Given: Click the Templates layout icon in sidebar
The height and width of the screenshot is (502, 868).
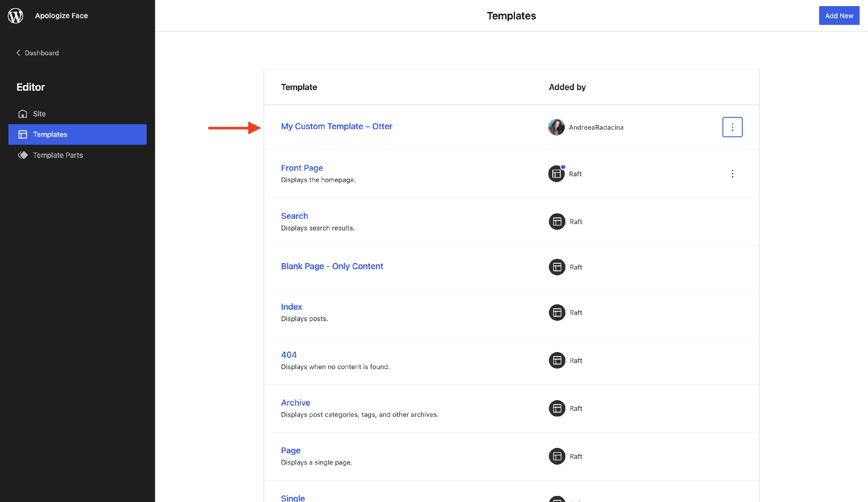Looking at the screenshot, I should tap(23, 134).
